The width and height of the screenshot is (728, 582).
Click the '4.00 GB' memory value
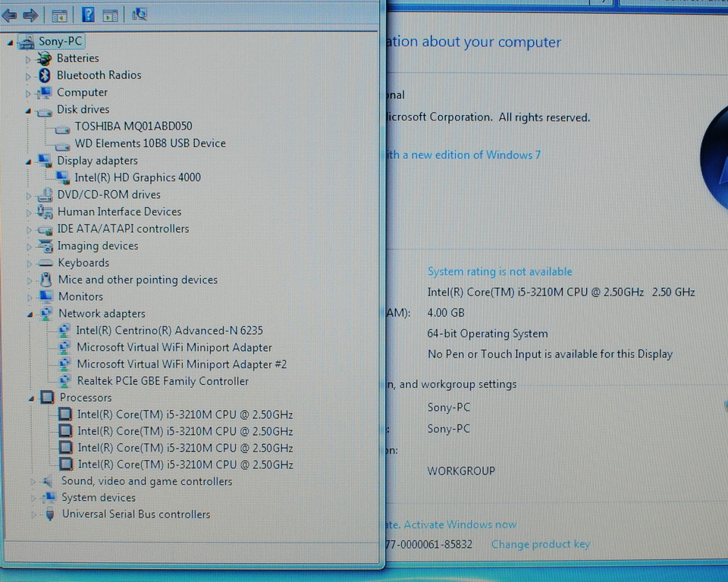pyautogui.click(x=446, y=313)
